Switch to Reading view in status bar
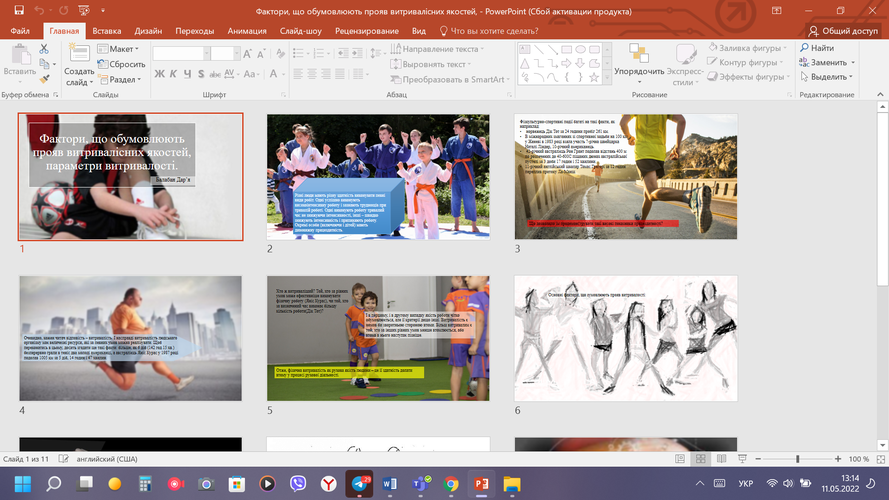889x500 pixels. click(721, 459)
